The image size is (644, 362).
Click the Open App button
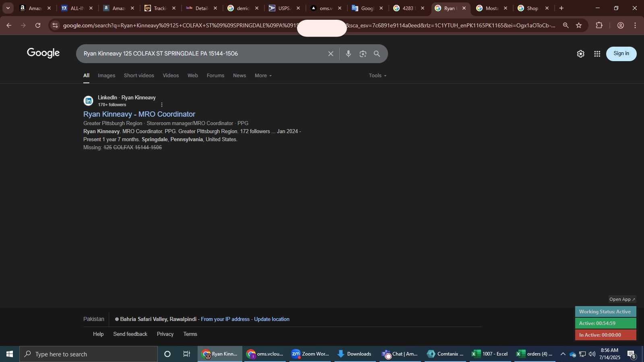(622, 299)
